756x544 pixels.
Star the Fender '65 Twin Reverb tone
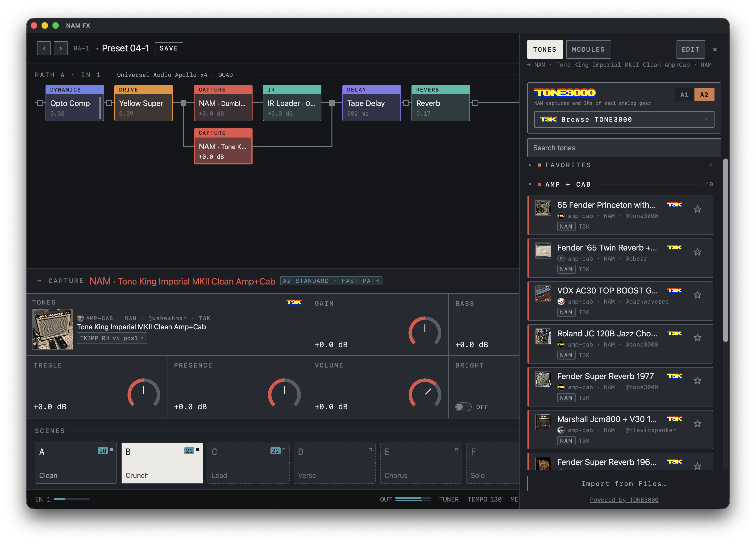coord(697,252)
